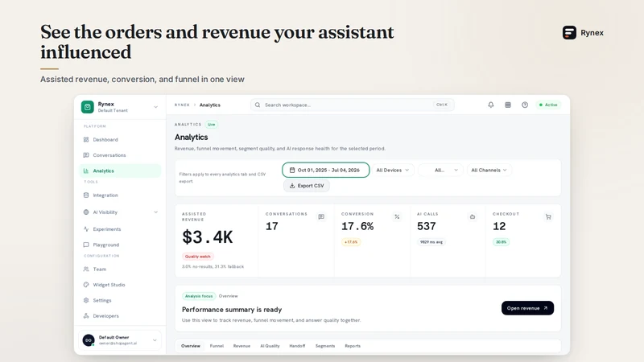Expand the Rynex Default Tenant switcher
Viewport: 644px width, 362px height.
point(155,107)
